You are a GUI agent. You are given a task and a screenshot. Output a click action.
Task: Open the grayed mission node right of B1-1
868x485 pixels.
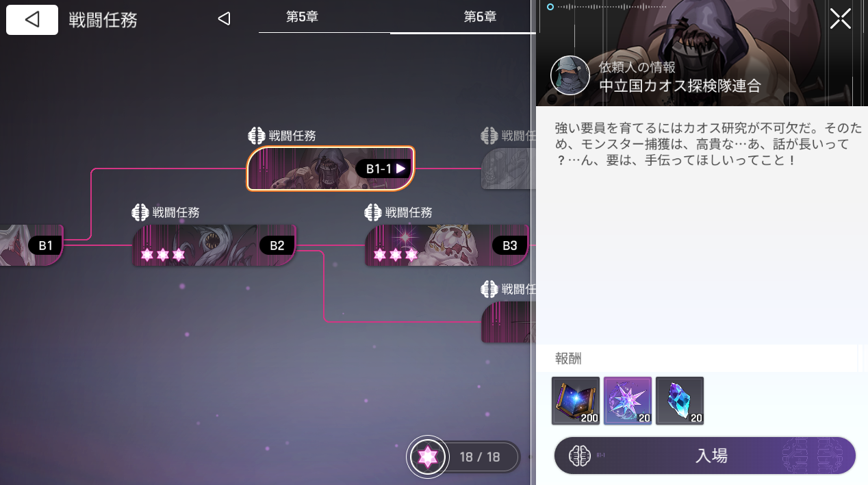(x=507, y=169)
